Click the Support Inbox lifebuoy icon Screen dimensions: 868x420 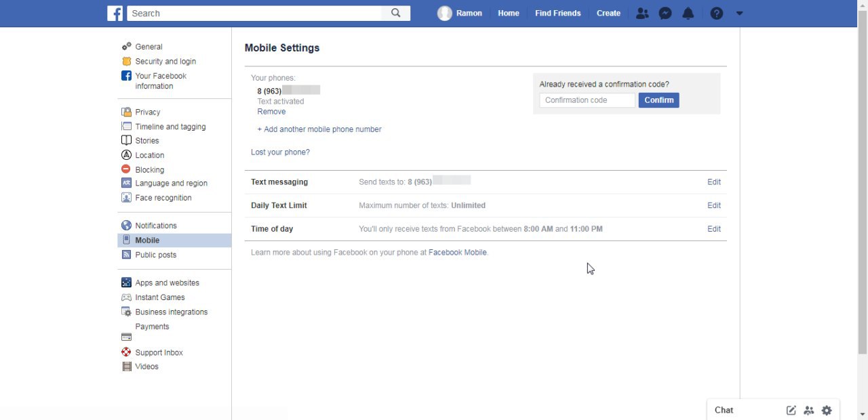[x=126, y=352]
